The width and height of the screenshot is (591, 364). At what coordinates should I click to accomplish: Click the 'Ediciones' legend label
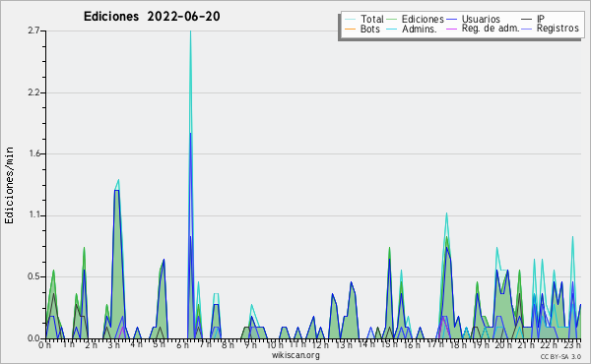click(x=423, y=19)
